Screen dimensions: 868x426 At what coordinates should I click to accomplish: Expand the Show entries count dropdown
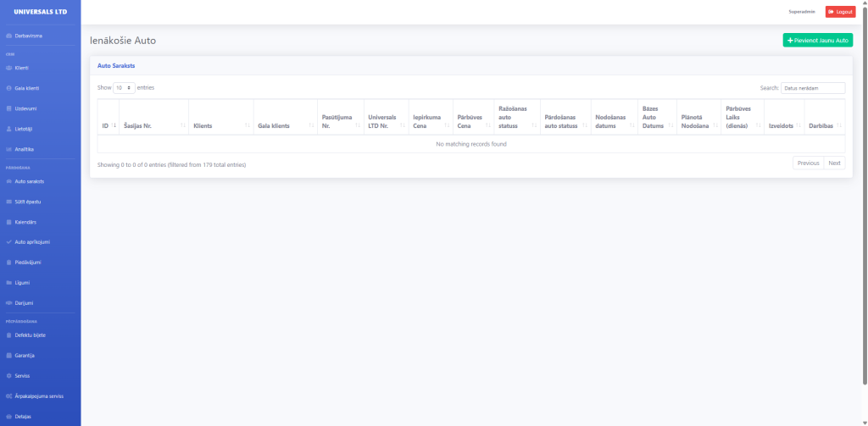[124, 87]
